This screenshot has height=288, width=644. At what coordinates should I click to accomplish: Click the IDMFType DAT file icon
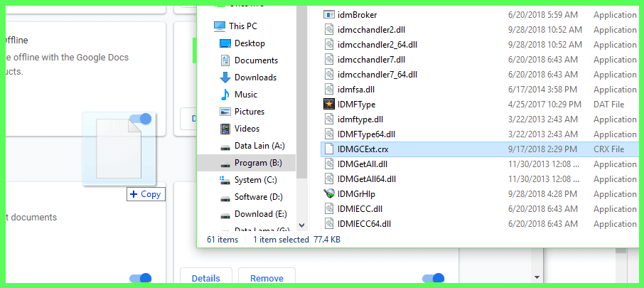[x=328, y=105]
